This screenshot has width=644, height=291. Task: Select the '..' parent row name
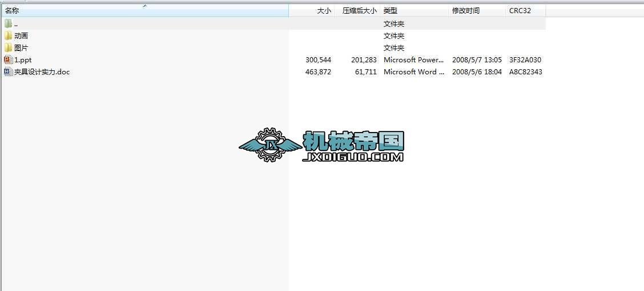click(x=16, y=24)
